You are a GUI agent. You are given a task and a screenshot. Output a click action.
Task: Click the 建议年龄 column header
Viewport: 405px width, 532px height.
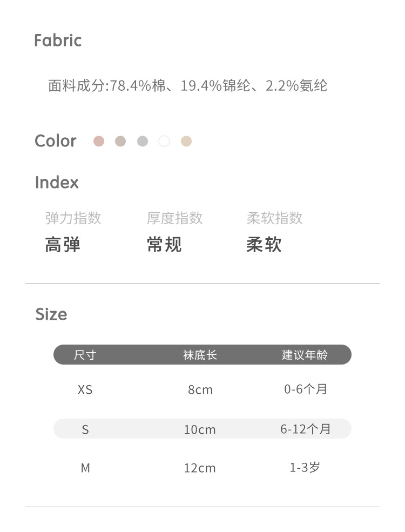[x=305, y=355]
